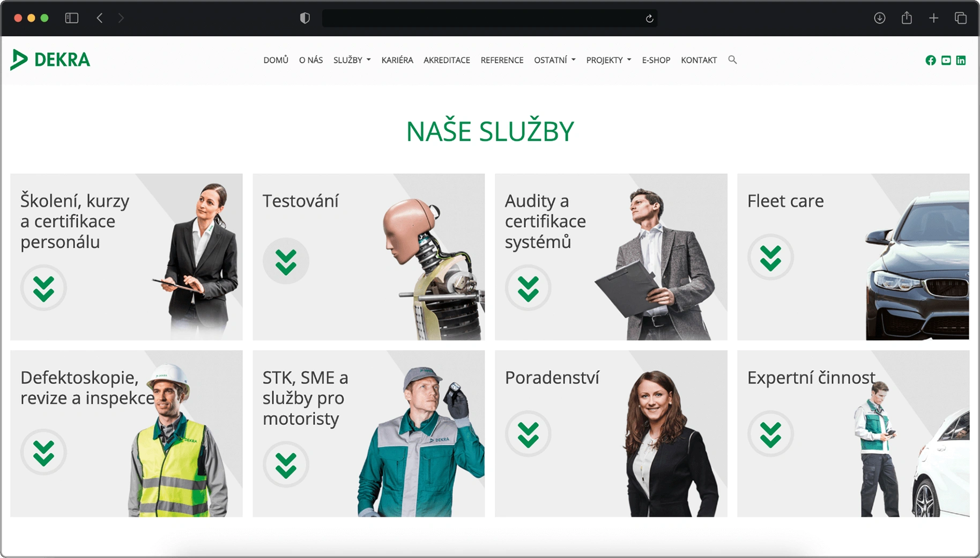Expand the SLUŽBY dropdown menu
This screenshot has height=558, width=980.
pyautogui.click(x=352, y=60)
